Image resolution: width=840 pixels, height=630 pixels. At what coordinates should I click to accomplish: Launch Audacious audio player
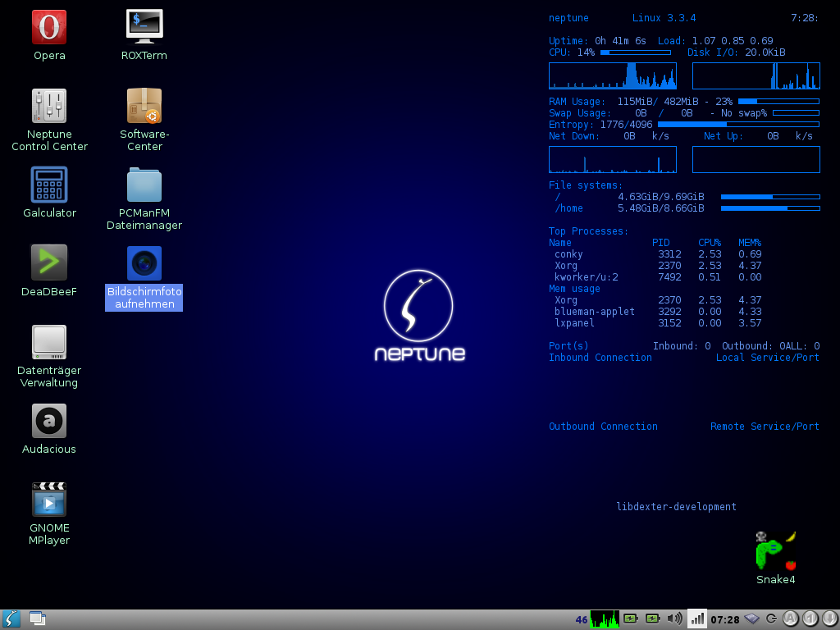click(49, 421)
